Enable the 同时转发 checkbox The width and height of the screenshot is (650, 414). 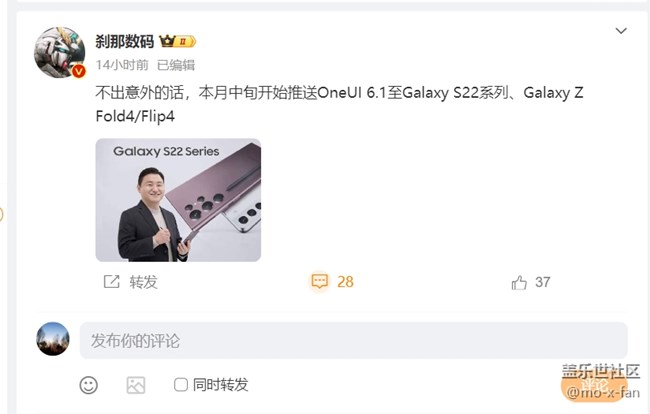(181, 385)
